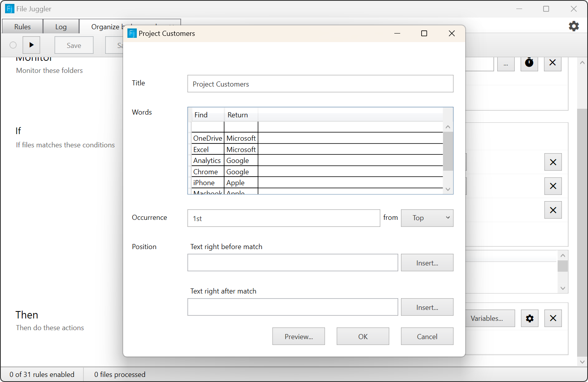This screenshot has height=382, width=588.
Task: Maximize the Project Customers dialog
Action: click(424, 34)
